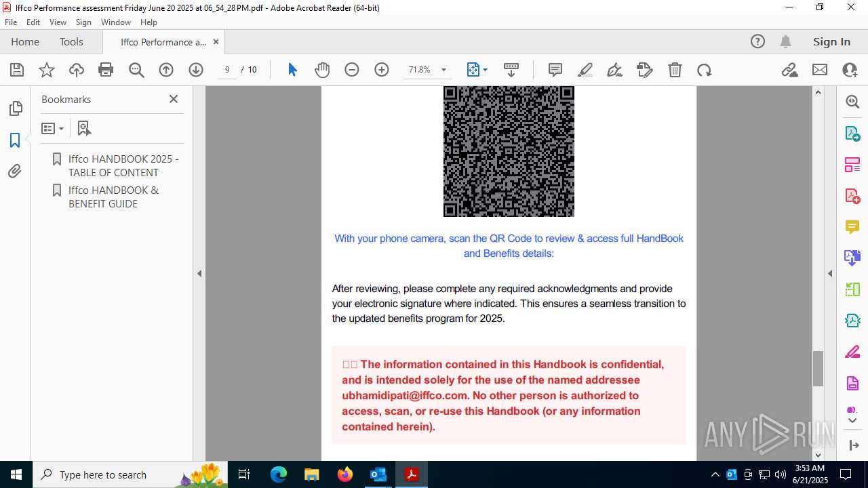Click the Windows Start button
The width and height of the screenshot is (868, 488).
click(x=16, y=474)
